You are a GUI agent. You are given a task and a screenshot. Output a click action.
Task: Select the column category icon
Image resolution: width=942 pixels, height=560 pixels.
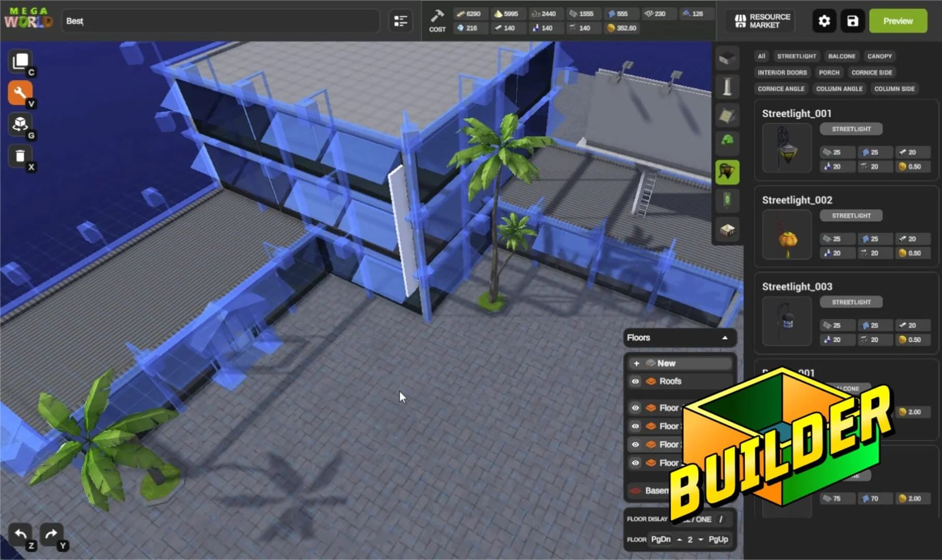(x=727, y=87)
